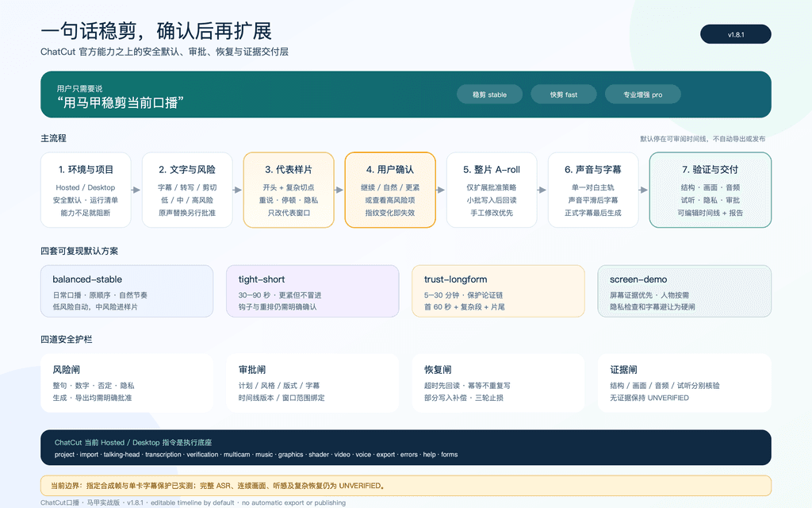Click the title 一句话稳剪，确认后再扩展
Viewport: 812px width, 508px height.
156,31
